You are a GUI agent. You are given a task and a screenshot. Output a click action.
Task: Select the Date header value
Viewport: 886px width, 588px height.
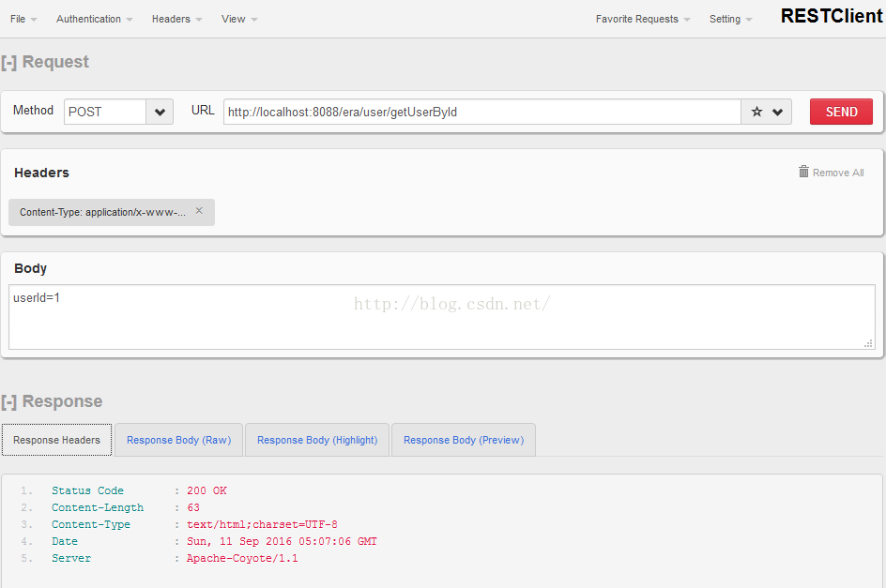click(282, 541)
